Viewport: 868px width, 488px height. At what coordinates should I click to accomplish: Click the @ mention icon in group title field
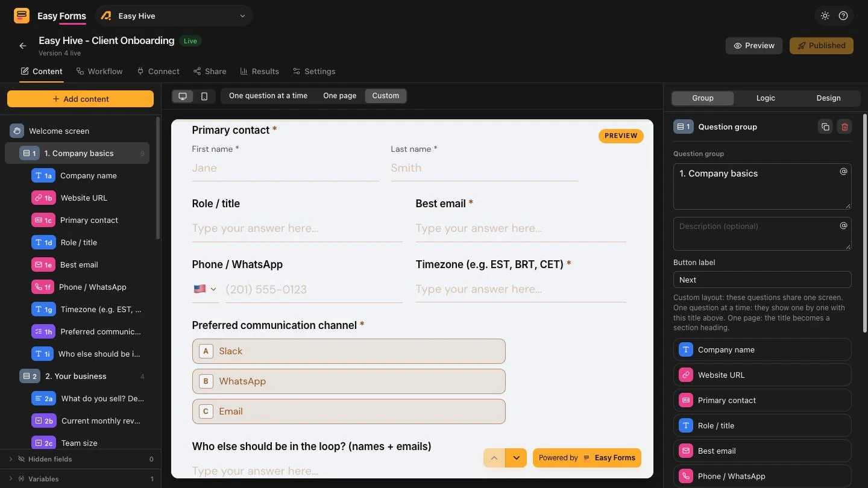(x=843, y=172)
